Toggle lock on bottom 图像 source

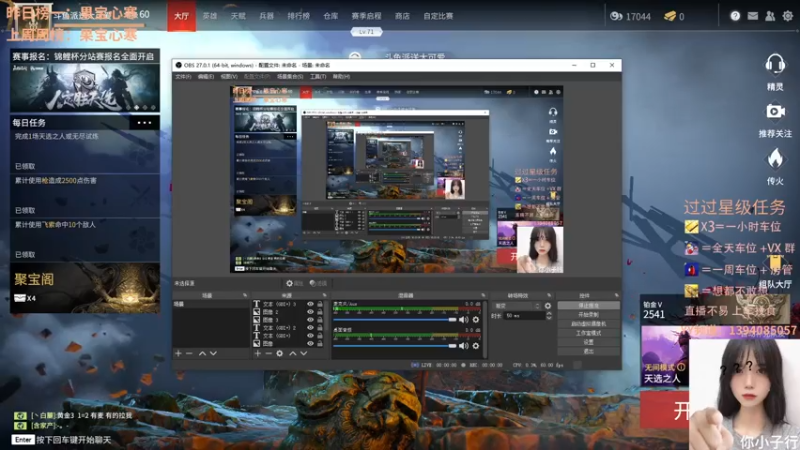coord(320,343)
